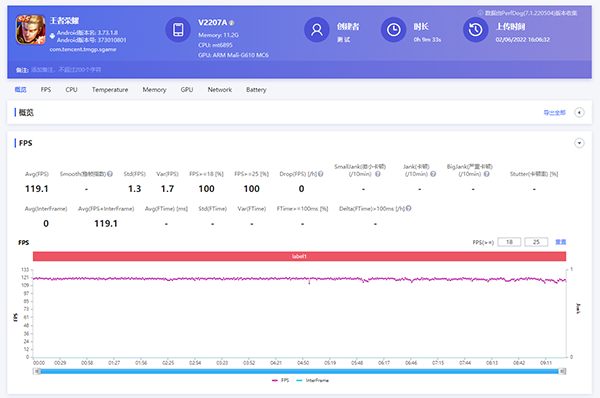Click left handle of chart range slider
The image size is (600, 398).
tap(37, 371)
